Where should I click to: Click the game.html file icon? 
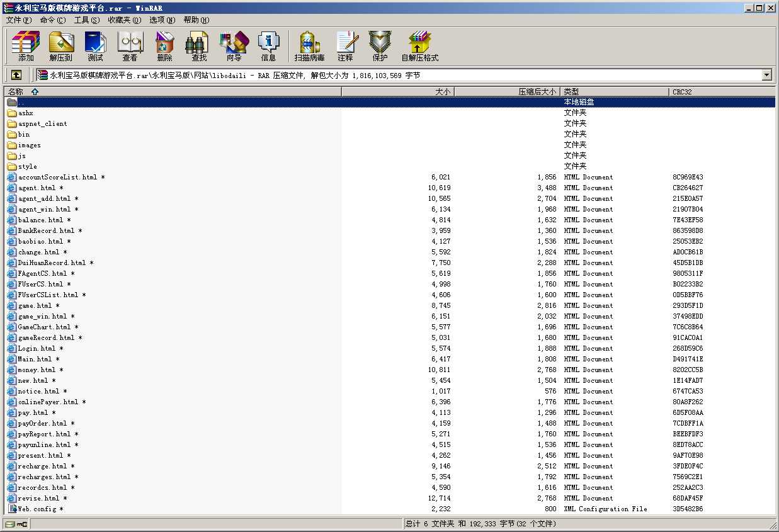[11, 305]
